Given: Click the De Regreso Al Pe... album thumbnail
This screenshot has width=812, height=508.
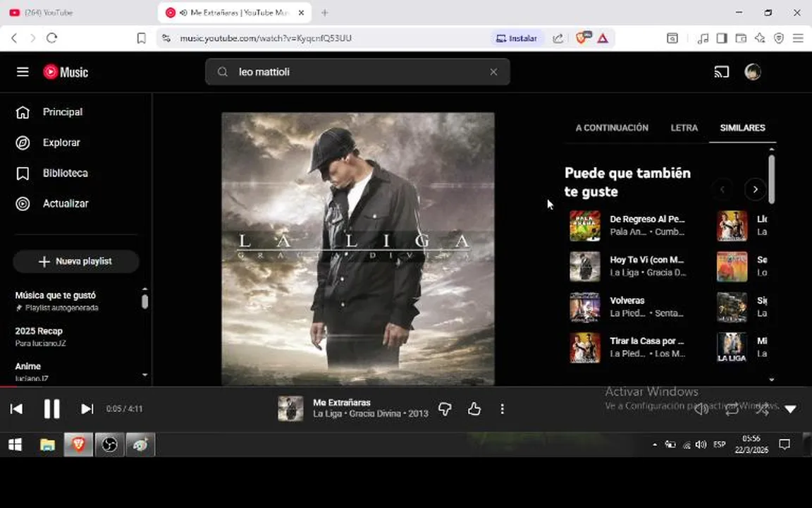Looking at the screenshot, I should click(584, 226).
